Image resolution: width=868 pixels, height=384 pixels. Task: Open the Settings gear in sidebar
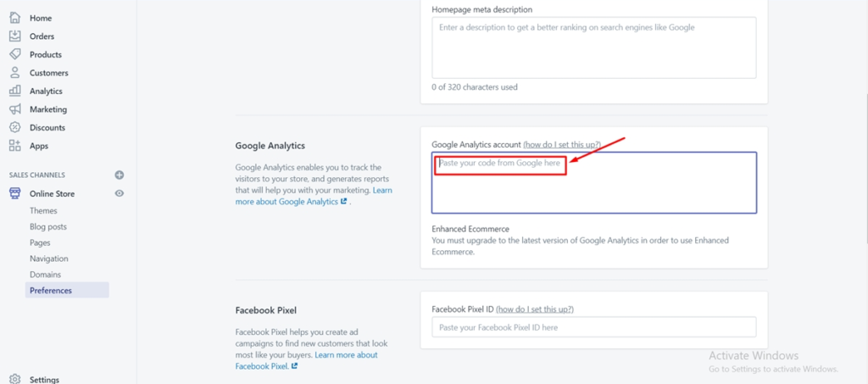pyautogui.click(x=15, y=380)
